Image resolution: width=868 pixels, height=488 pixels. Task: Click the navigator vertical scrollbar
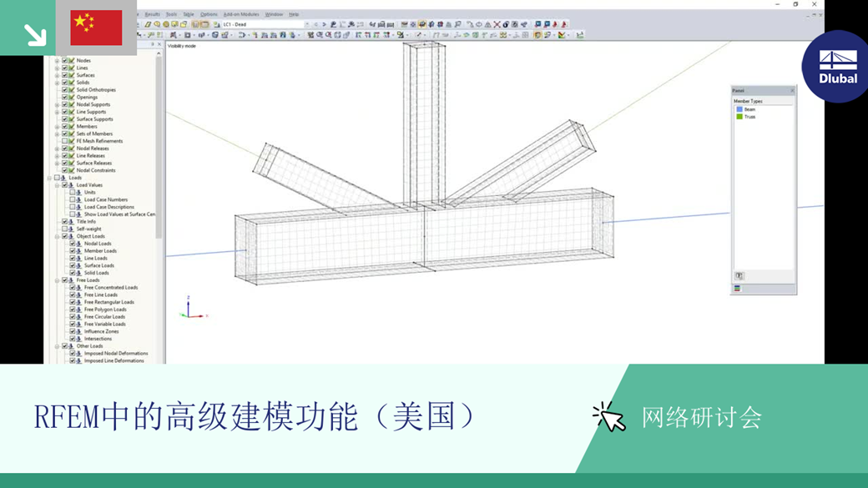click(159, 147)
